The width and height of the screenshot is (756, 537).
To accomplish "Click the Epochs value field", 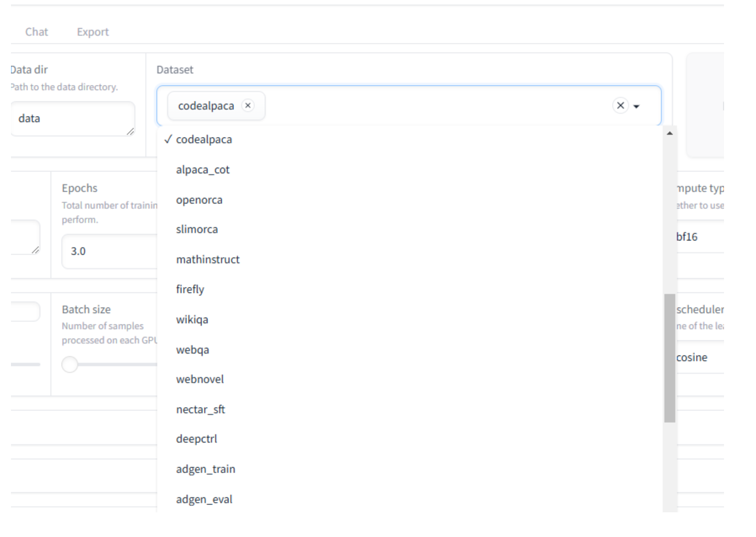I will pos(110,251).
